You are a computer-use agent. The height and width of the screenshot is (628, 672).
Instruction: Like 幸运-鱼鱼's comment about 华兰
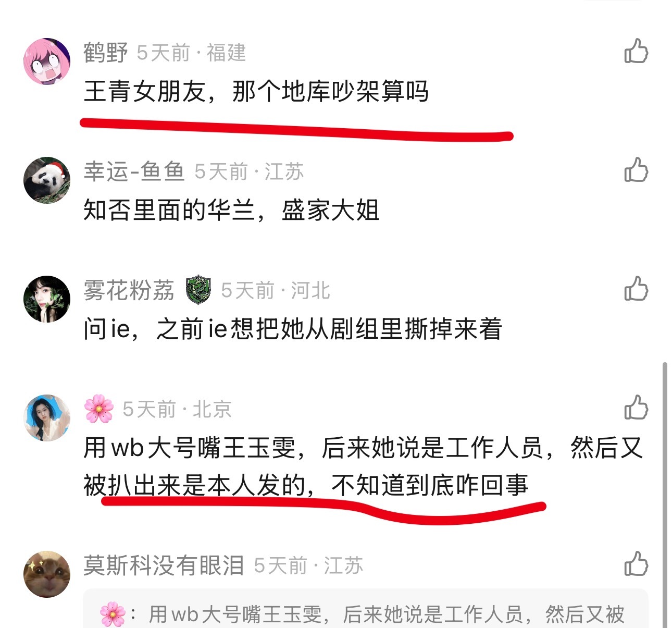[x=636, y=169]
